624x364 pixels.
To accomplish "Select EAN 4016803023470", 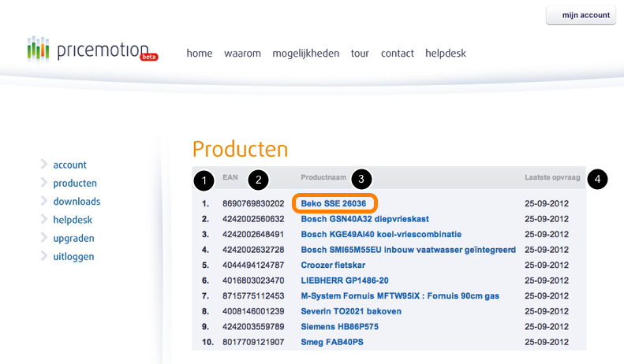I will [x=253, y=280].
